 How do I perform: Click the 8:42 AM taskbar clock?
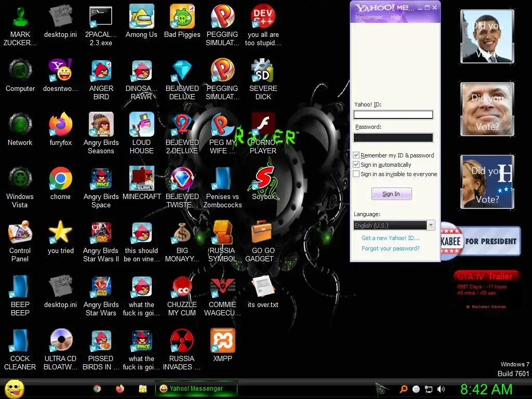coord(486,389)
